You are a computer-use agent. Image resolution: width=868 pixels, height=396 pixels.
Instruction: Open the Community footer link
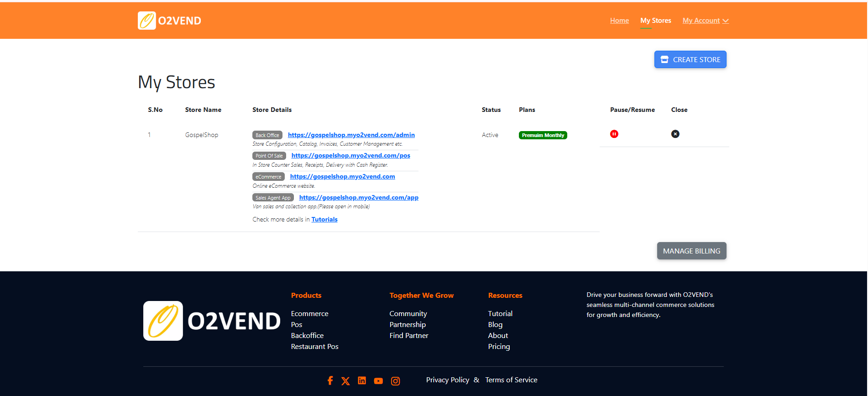tap(408, 313)
